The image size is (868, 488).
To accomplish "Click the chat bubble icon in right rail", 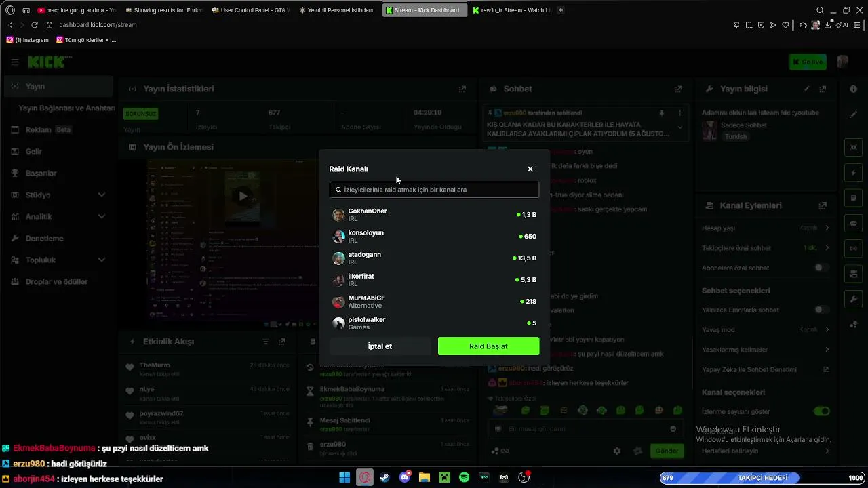I will click(853, 223).
